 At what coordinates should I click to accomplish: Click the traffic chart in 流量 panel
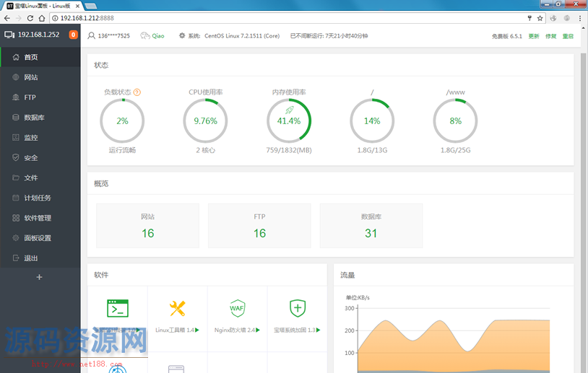pos(454,339)
